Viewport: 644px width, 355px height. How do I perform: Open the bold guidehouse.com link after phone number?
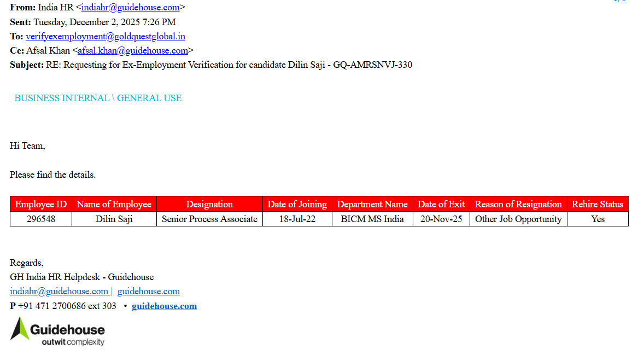164,306
